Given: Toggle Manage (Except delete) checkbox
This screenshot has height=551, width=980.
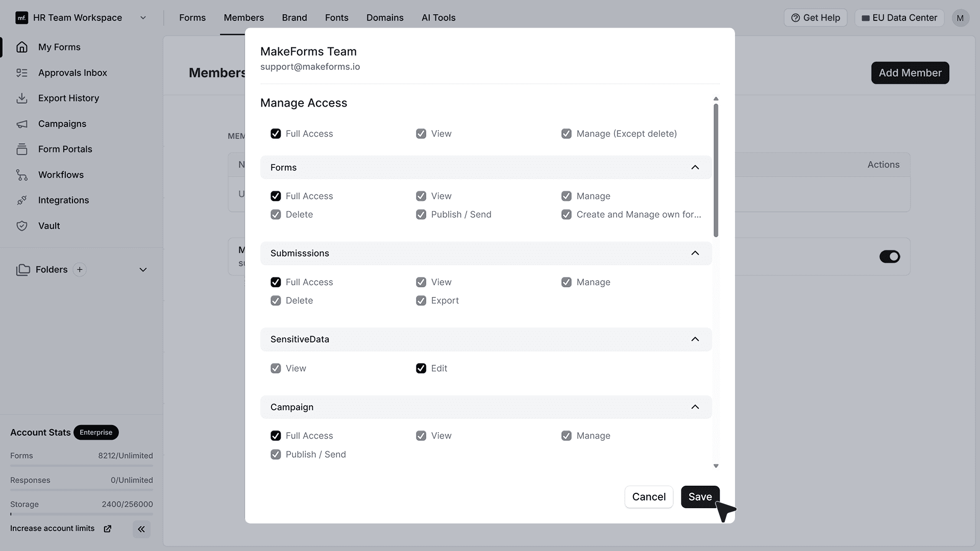Looking at the screenshot, I should (x=567, y=134).
